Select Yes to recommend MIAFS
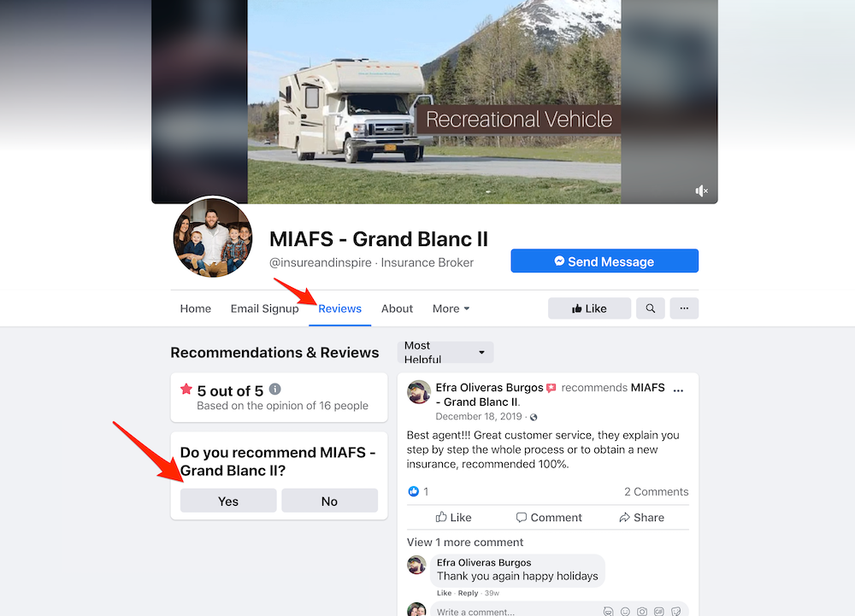The image size is (855, 616). [x=228, y=501]
